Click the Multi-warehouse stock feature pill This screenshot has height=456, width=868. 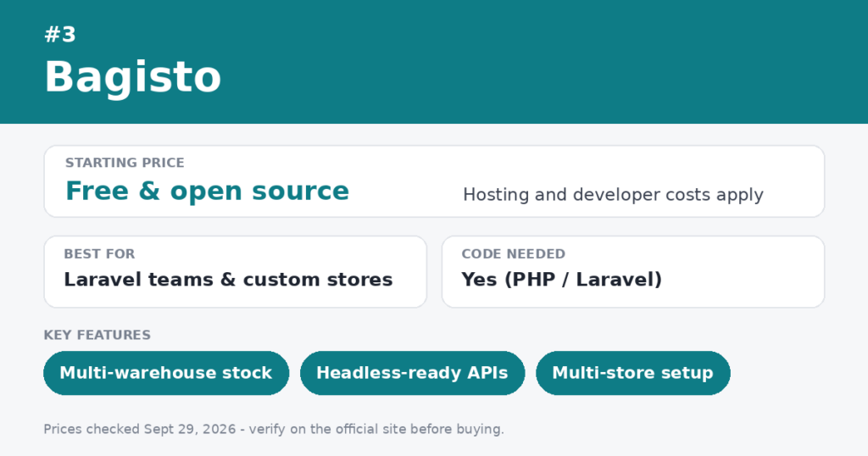pyautogui.click(x=166, y=373)
